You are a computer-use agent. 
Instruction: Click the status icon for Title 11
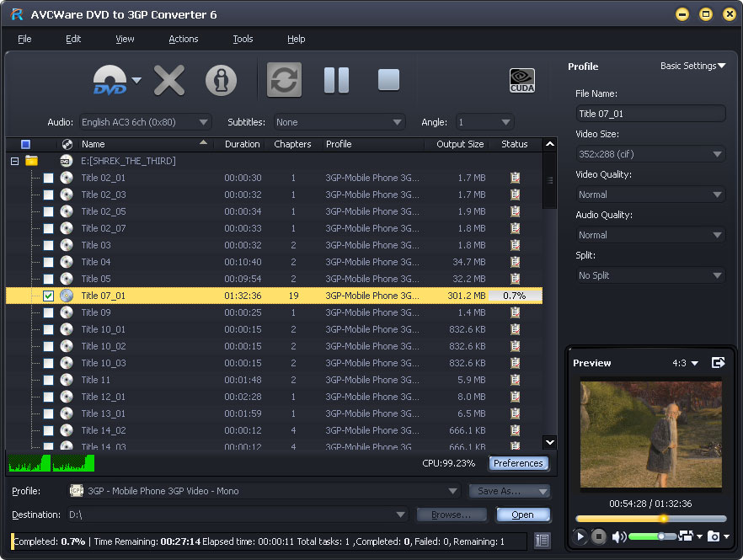coord(515,380)
